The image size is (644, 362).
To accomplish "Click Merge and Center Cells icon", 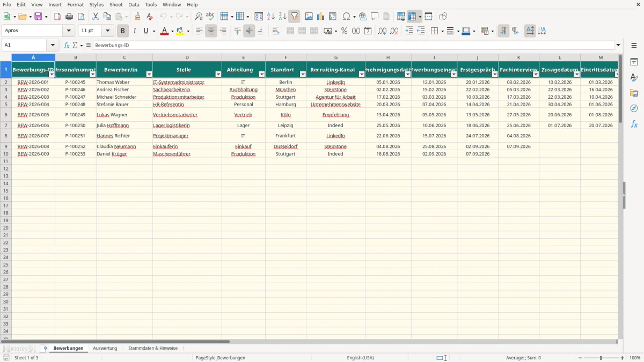I will (x=290, y=31).
